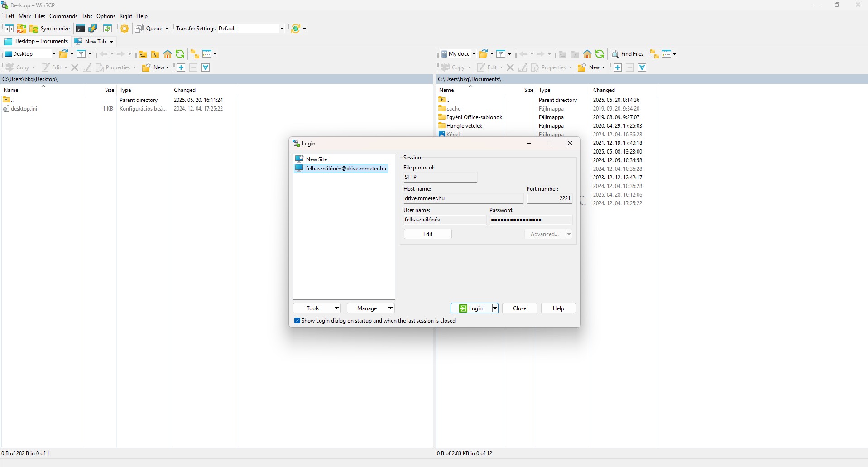Click the Keep Remote Directory up to Date icon
Screen dimensions: 868x467
click(x=22, y=29)
